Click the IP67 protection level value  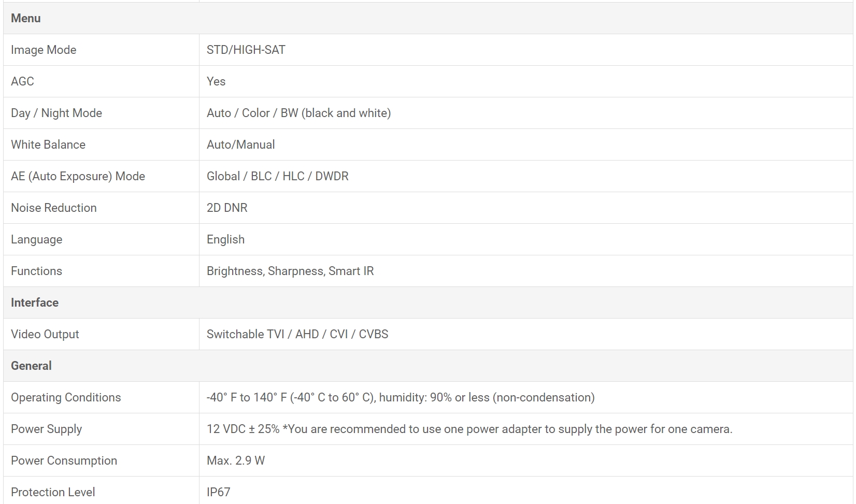click(218, 492)
